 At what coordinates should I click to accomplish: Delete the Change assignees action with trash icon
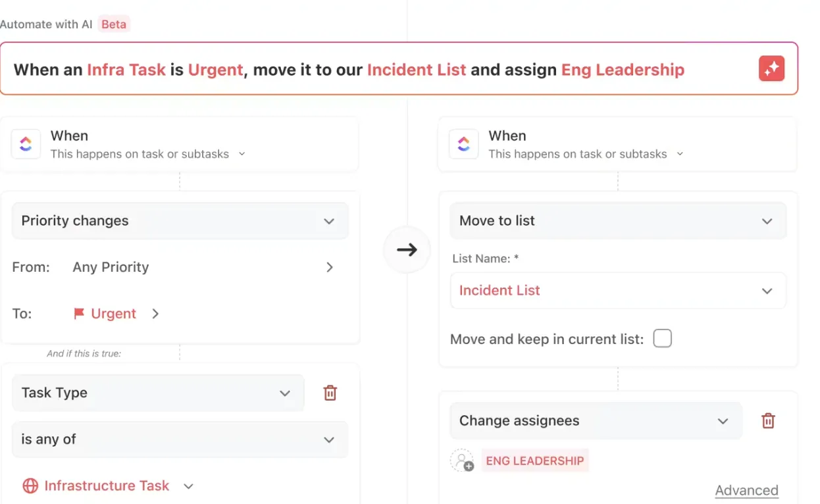(768, 420)
